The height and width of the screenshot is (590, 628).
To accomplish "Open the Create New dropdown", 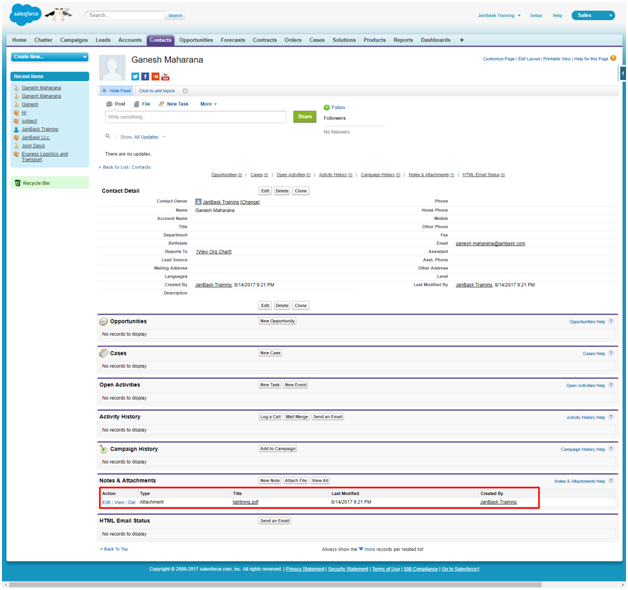I will (50, 57).
